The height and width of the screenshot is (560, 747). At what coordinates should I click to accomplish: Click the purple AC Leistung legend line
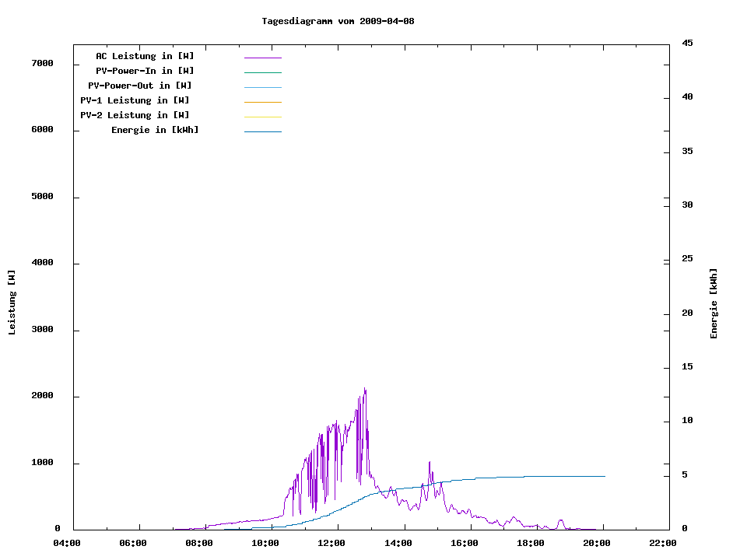pyautogui.click(x=262, y=58)
